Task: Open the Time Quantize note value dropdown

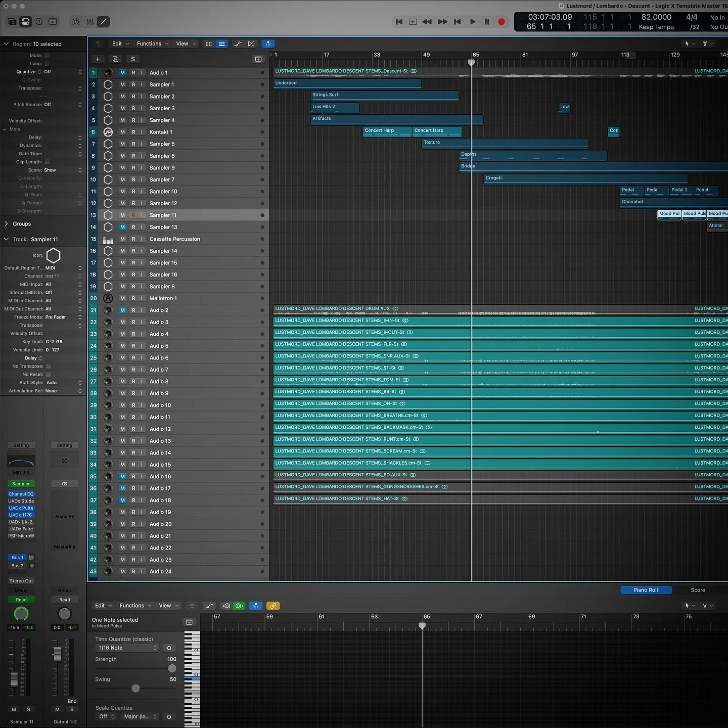Action: click(127, 648)
